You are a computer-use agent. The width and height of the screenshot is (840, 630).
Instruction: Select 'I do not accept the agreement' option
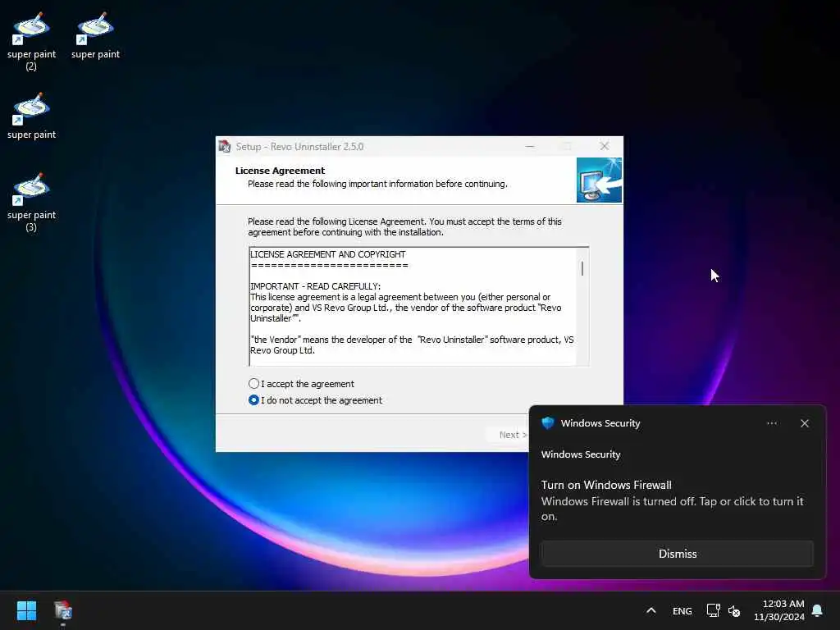(x=254, y=400)
